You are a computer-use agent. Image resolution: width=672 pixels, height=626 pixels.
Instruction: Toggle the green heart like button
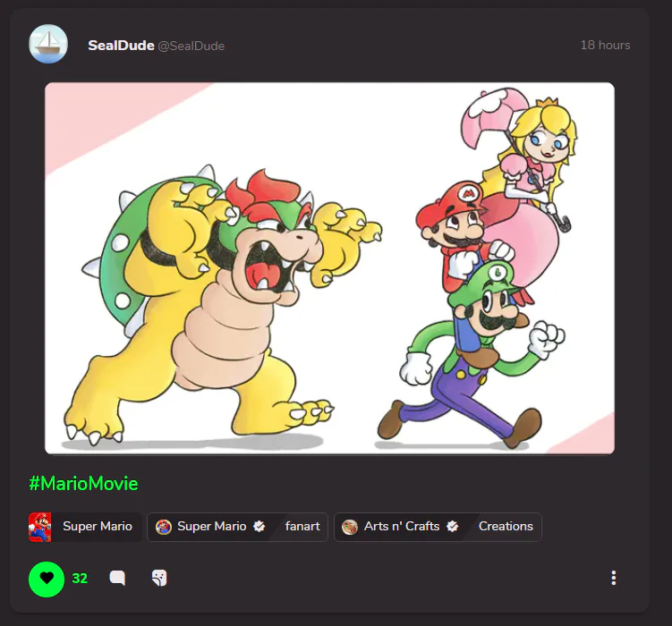tap(47, 579)
